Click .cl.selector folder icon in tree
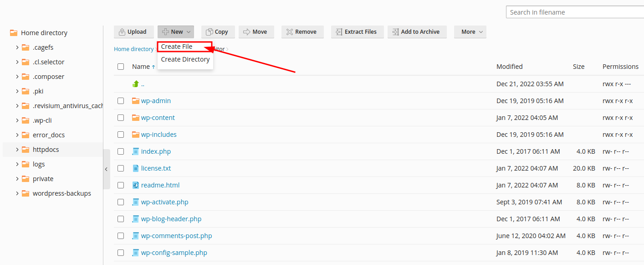 pyautogui.click(x=26, y=62)
